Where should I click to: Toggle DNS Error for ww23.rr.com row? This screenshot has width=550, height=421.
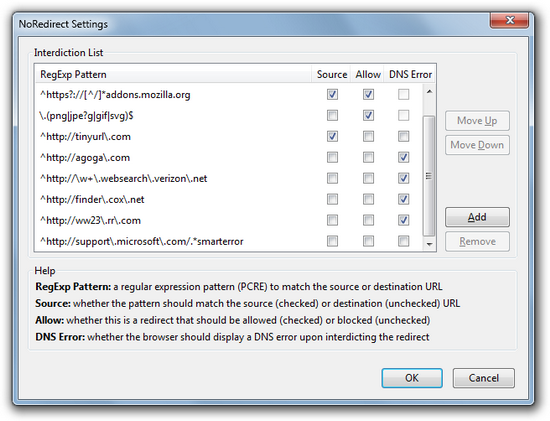403,220
